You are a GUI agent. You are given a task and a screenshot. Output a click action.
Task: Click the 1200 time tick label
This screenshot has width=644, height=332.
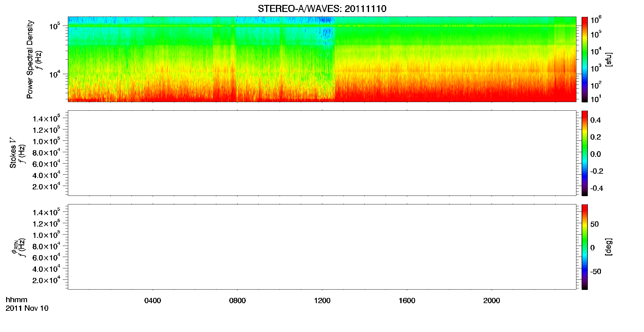tap(322, 301)
